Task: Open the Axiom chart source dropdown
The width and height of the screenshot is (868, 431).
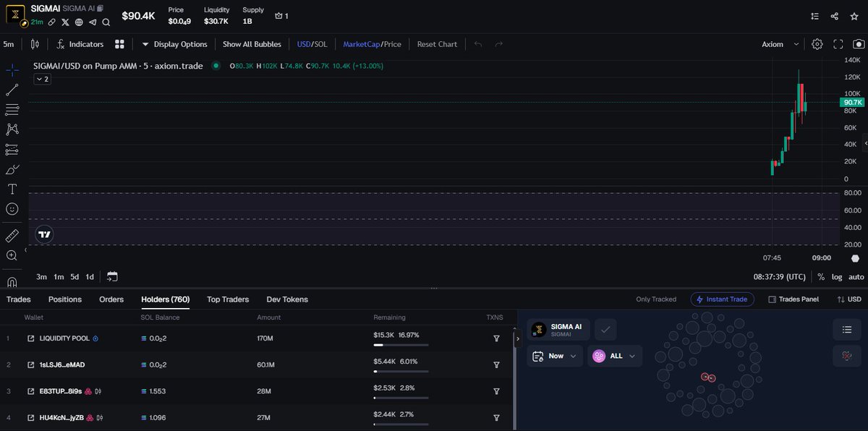Action: pos(780,44)
